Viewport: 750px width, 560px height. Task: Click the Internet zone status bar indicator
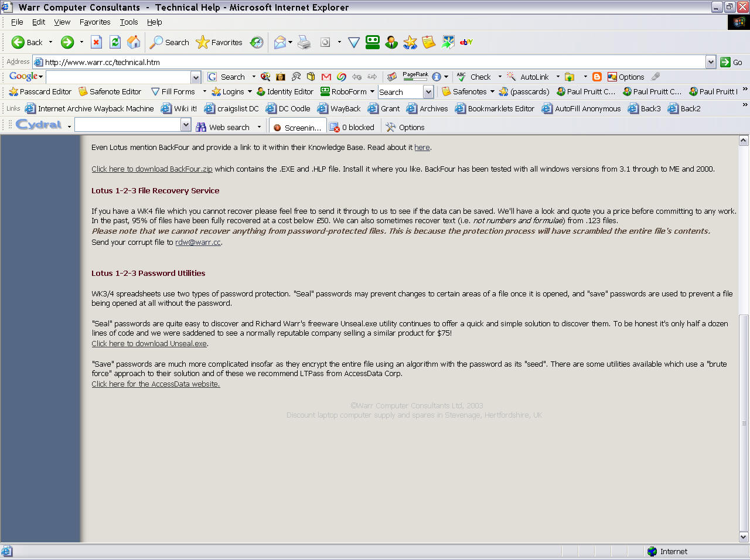click(x=667, y=551)
